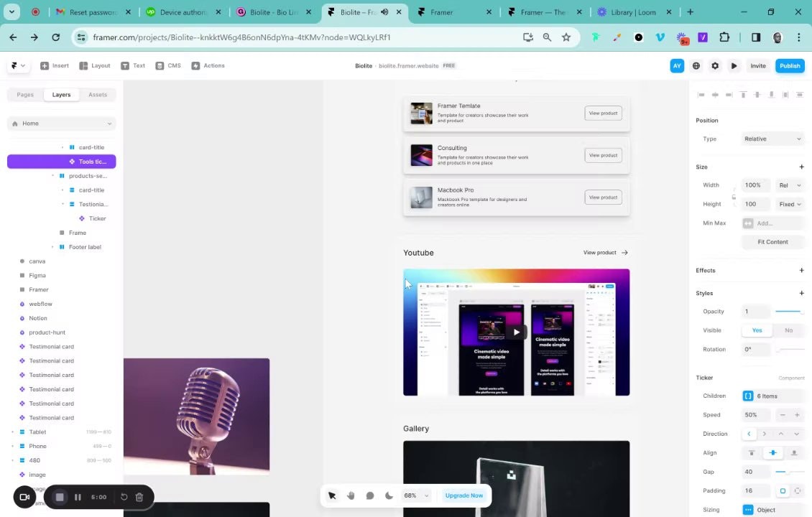Click the Preview play icon
Screen dimensions: 812x517
(734, 65)
